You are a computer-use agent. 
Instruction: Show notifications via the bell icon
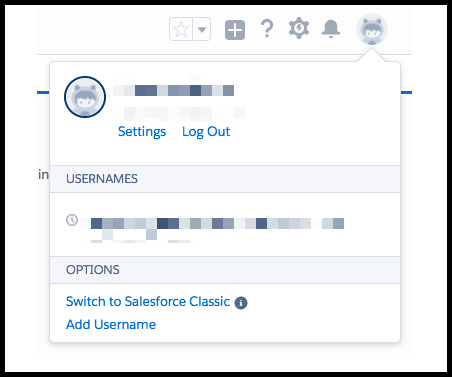pyautogui.click(x=331, y=29)
